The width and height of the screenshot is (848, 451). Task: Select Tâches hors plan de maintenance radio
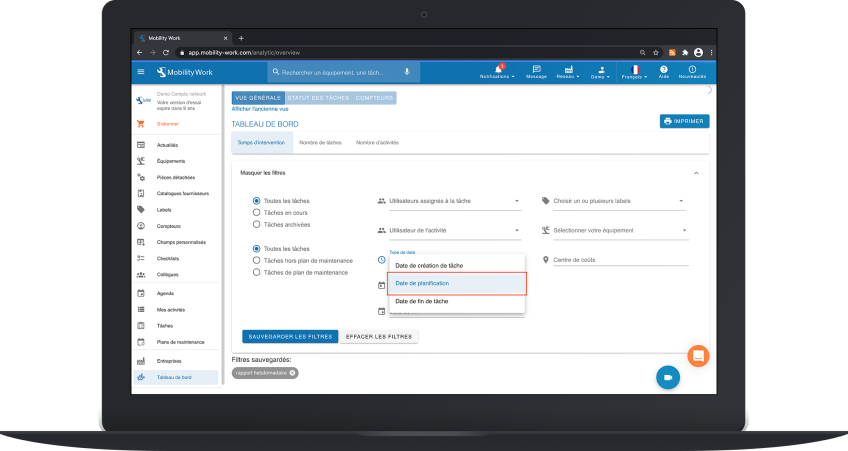pos(257,261)
